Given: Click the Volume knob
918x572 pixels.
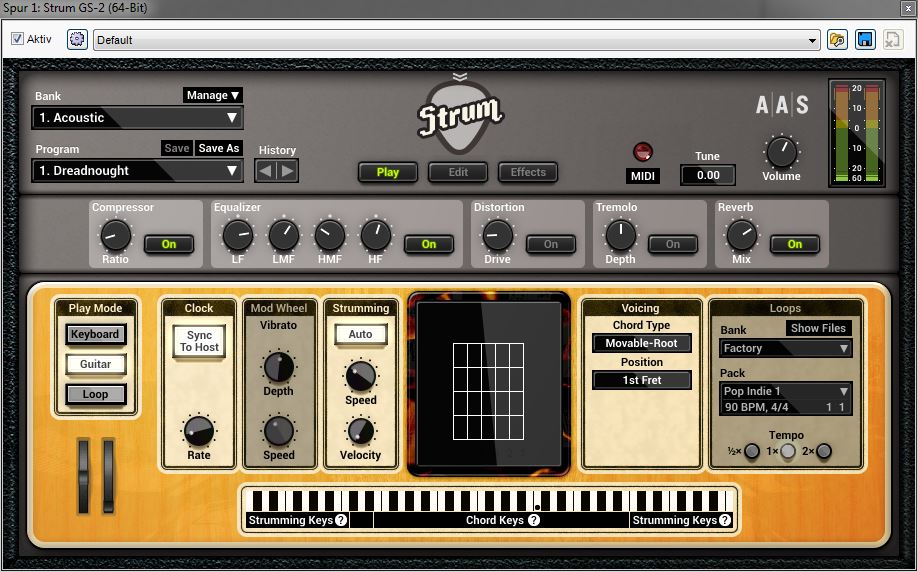Looking at the screenshot, I should pyautogui.click(x=782, y=152).
